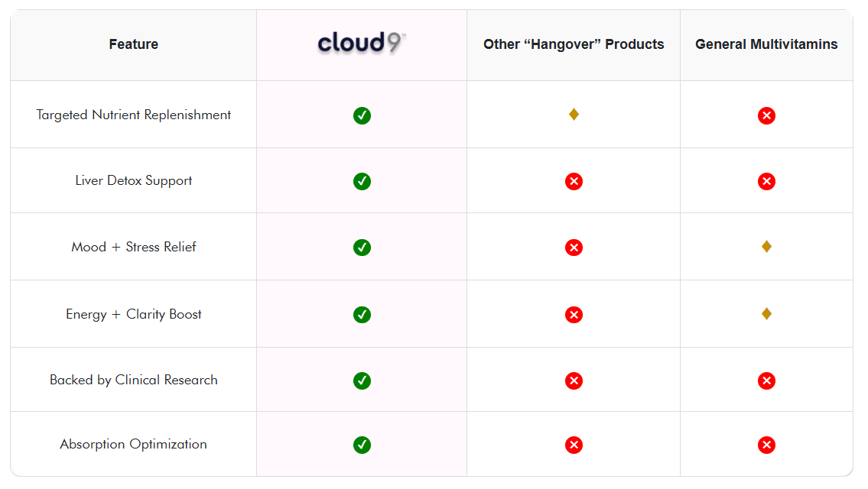Screen dimensions: 868x489
Task: Select the General Multivitamins column header
Action: pyautogui.click(x=766, y=44)
